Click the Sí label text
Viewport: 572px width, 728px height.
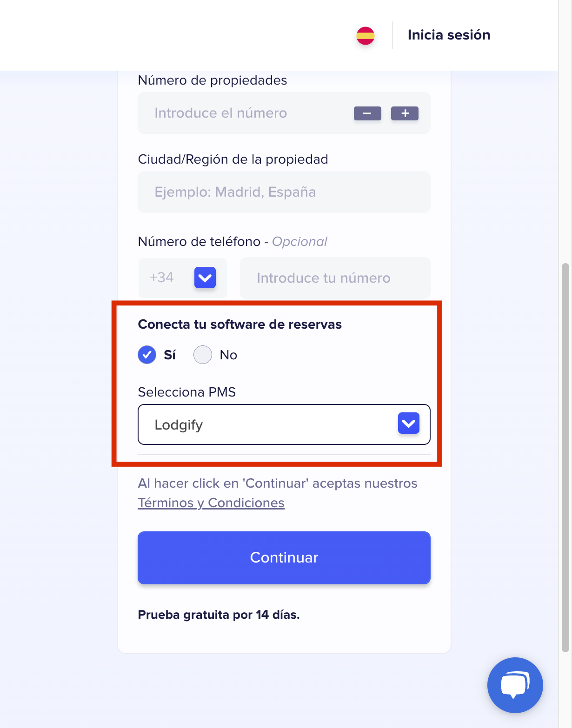(x=170, y=355)
